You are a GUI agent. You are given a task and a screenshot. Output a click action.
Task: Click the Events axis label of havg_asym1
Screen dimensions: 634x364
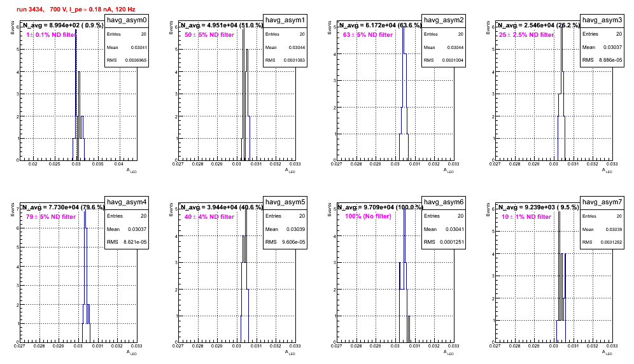(171, 27)
